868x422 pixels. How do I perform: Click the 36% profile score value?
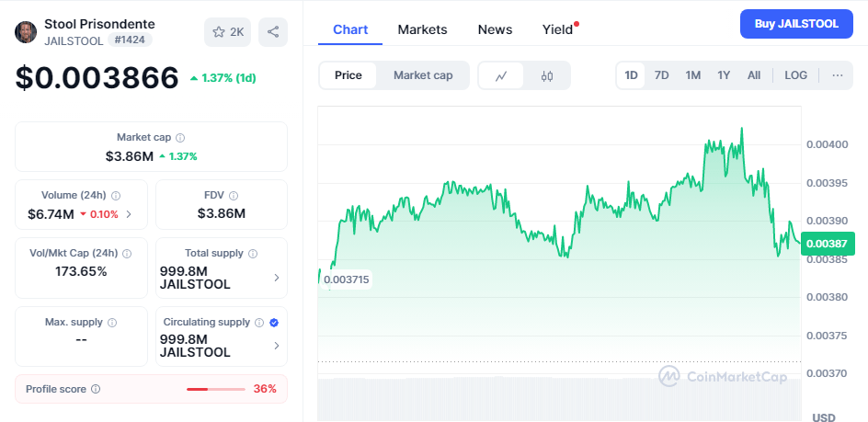coord(265,389)
